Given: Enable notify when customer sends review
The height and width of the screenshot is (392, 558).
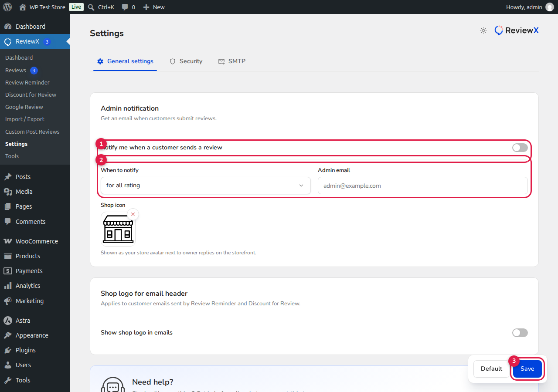Looking at the screenshot, I should click(x=520, y=148).
